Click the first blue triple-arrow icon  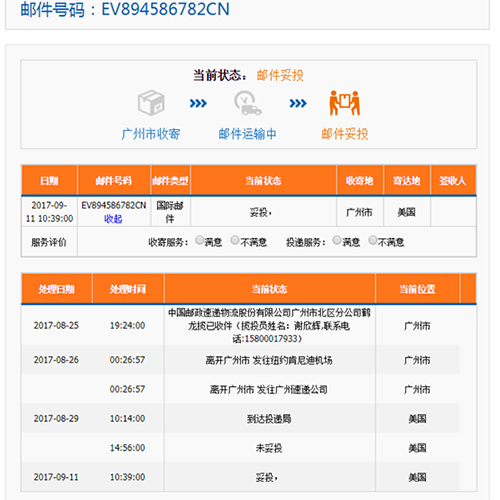point(198,103)
